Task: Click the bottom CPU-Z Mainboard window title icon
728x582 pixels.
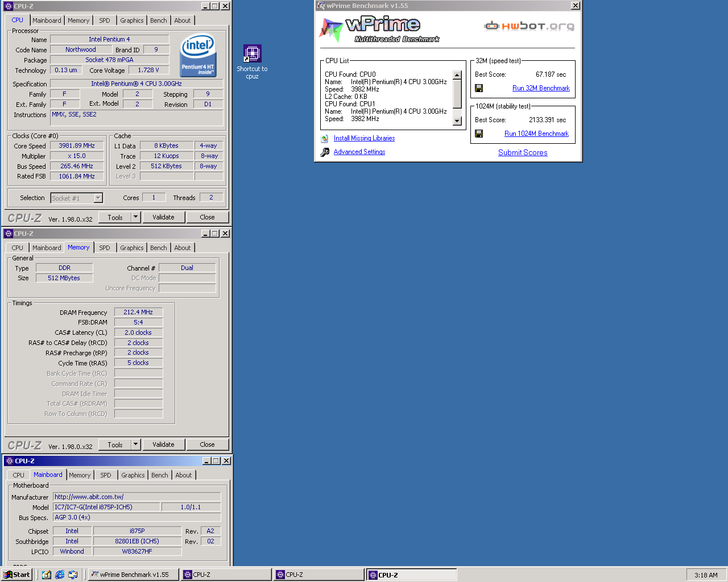Action: point(9,461)
